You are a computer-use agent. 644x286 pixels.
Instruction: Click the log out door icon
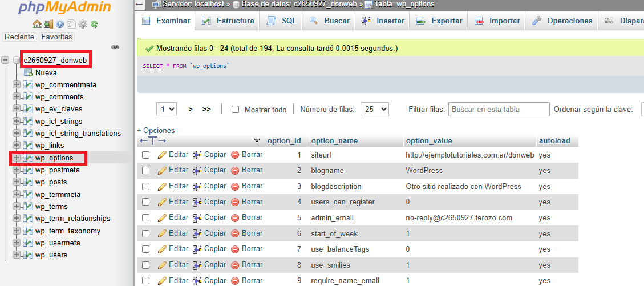click(x=48, y=24)
